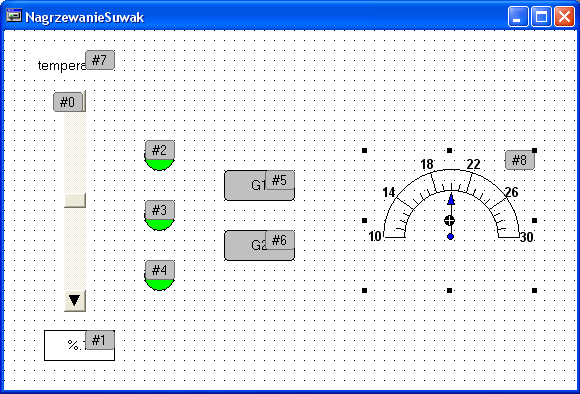Click the gauge scale label 18
This screenshot has height=394, width=580.
427,164
